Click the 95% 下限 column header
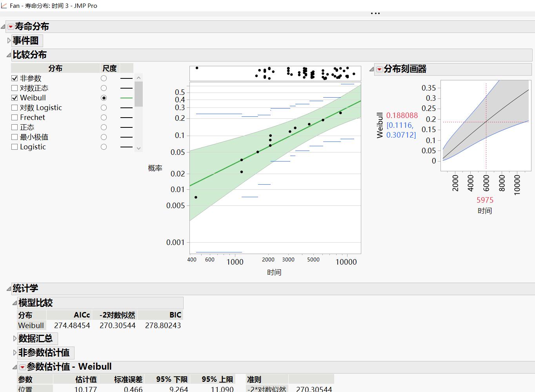Viewport: 535px width, 392px height. click(167, 379)
